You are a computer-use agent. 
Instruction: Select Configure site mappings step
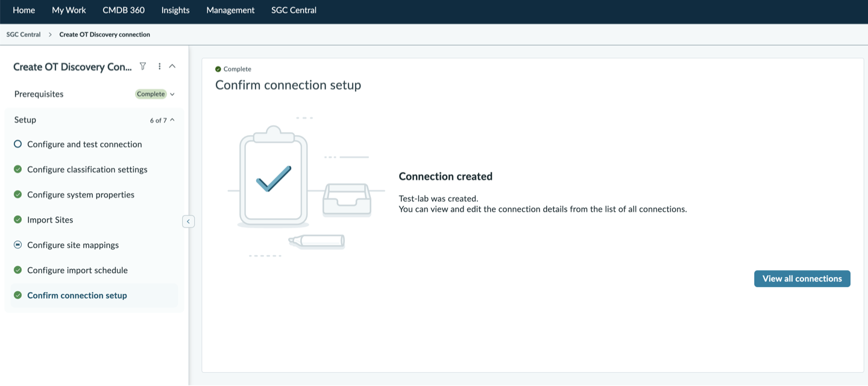[x=73, y=245]
